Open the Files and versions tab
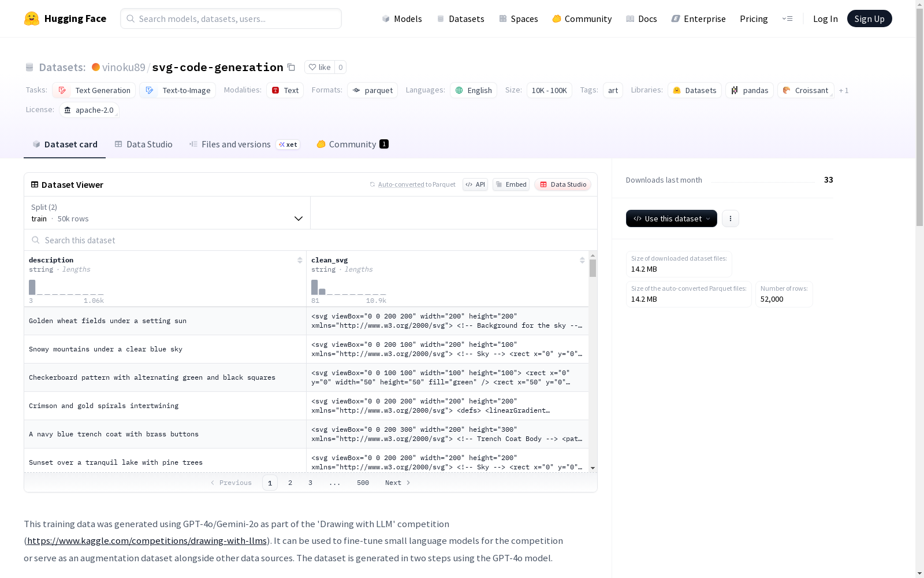 pyautogui.click(x=244, y=144)
